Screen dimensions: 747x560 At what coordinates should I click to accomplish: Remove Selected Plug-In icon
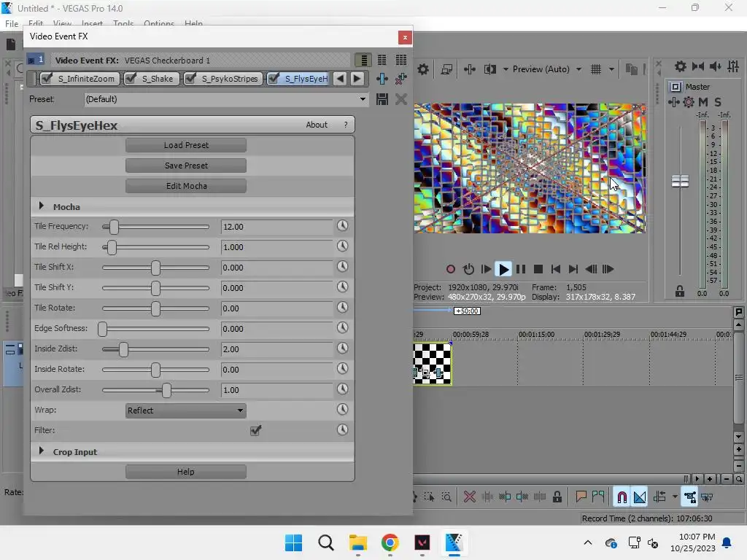click(401, 79)
